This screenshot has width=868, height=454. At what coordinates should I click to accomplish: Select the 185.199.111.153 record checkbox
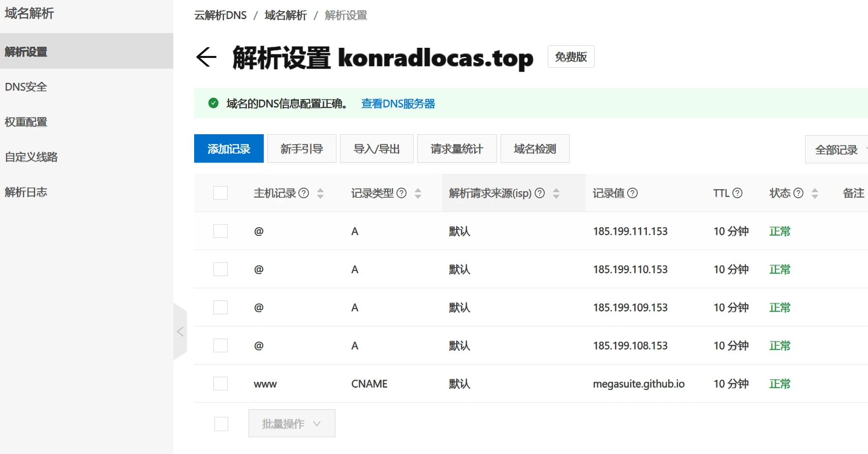pos(221,231)
